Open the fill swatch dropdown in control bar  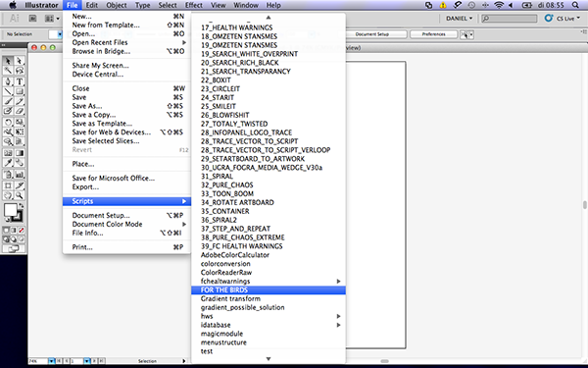click(60, 34)
